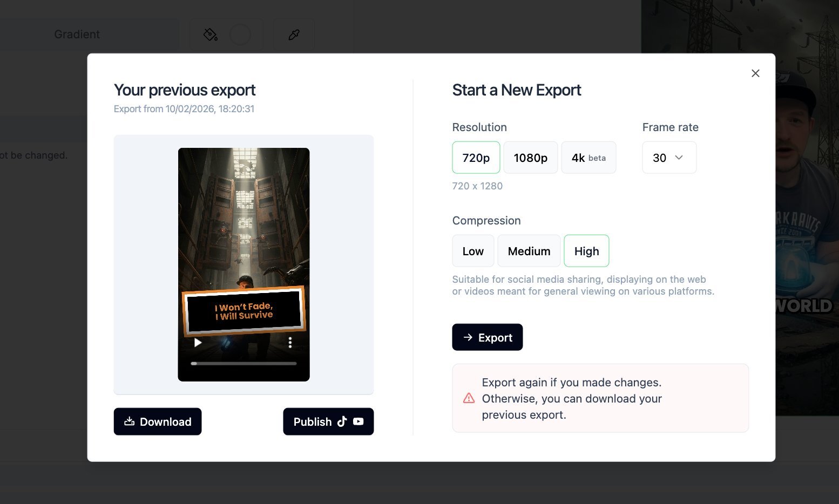Seek on the video preview progress bar
Viewport: 839px width, 504px height.
click(x=244, y=364)
